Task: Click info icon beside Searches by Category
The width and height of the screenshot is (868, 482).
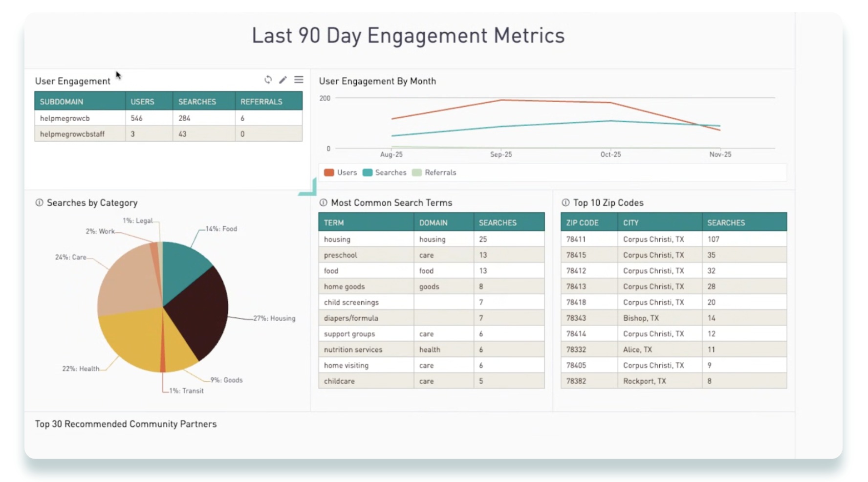Action: (x=39, y=203)
